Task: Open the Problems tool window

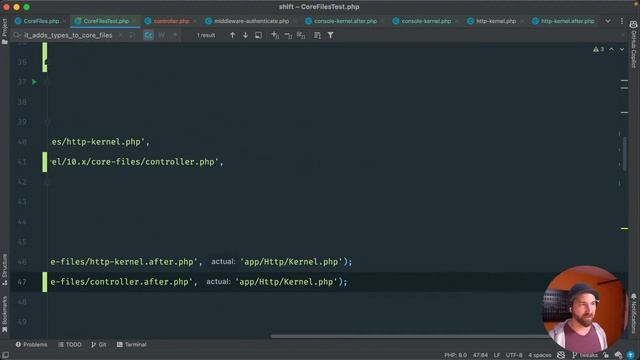Action: 31,344
